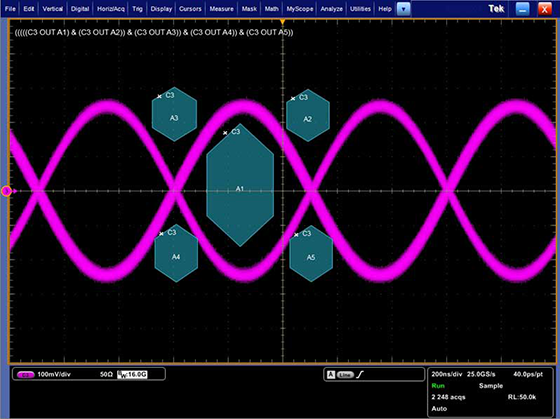Click the 200ns/div horizontal scale readout

pyautogui.click(x=447, y=374)
